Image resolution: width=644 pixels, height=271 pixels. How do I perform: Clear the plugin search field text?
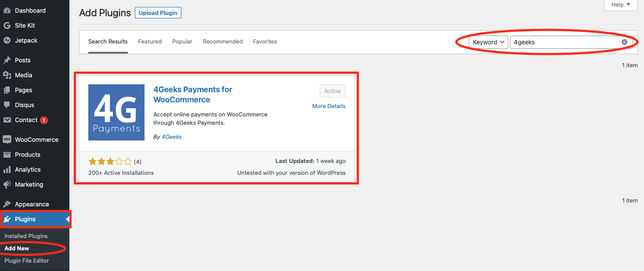(624, 42)
